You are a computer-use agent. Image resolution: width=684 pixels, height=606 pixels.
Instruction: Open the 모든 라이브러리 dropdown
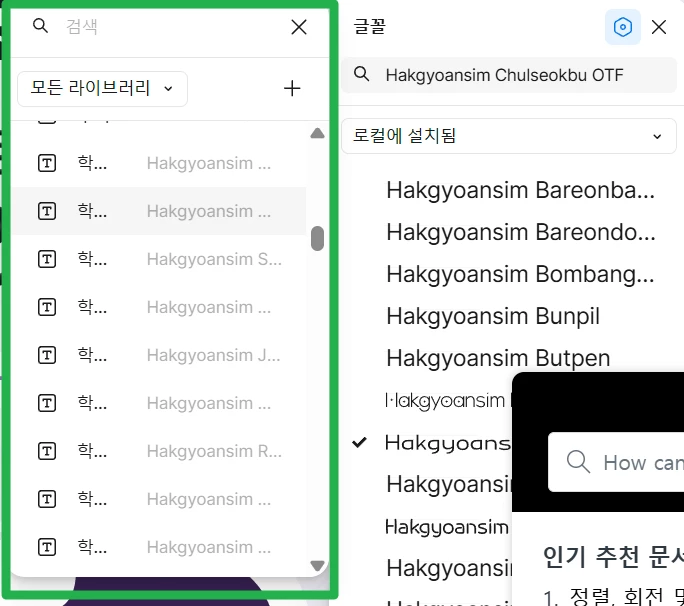[x=102, y=89]
